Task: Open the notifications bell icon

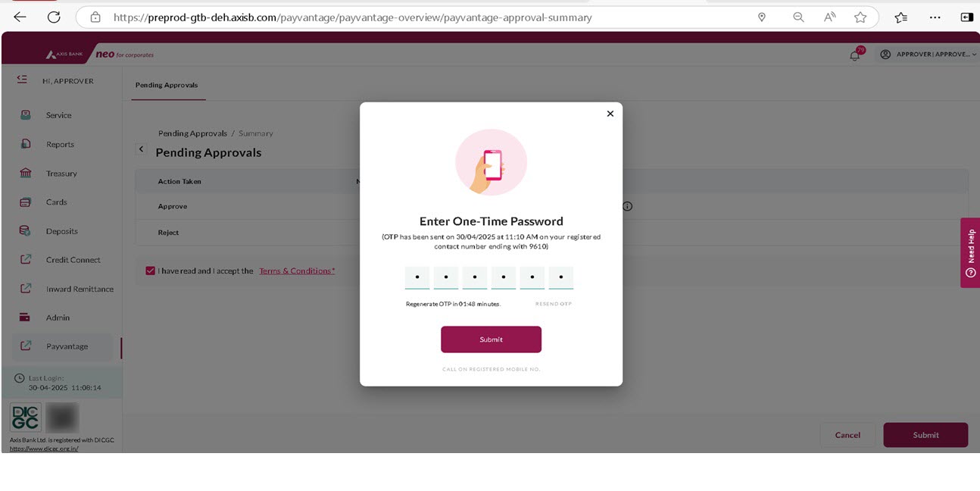Action: pyautogui.click(x=855, y=55)
